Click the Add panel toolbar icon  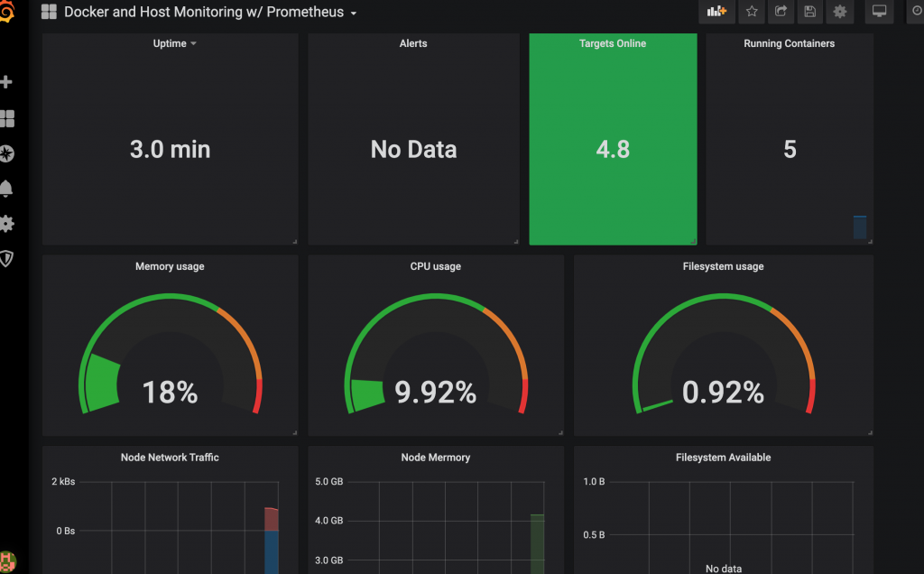point(716,12)
